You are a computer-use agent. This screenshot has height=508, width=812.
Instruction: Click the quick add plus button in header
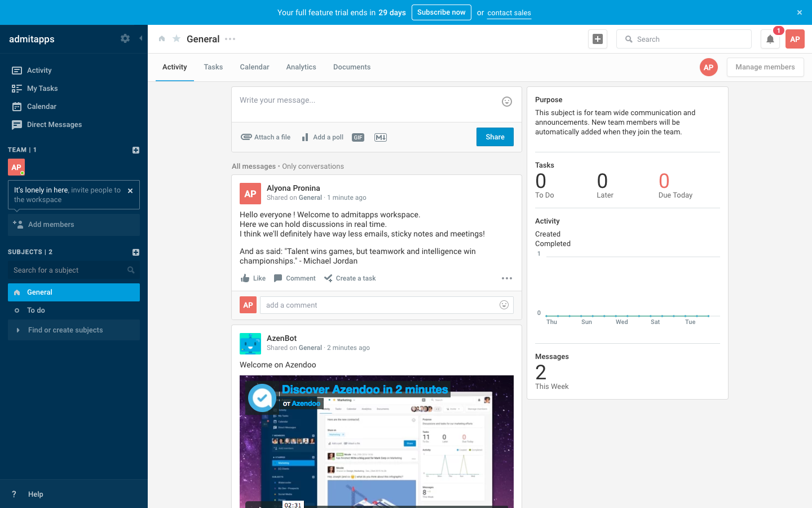598,39
